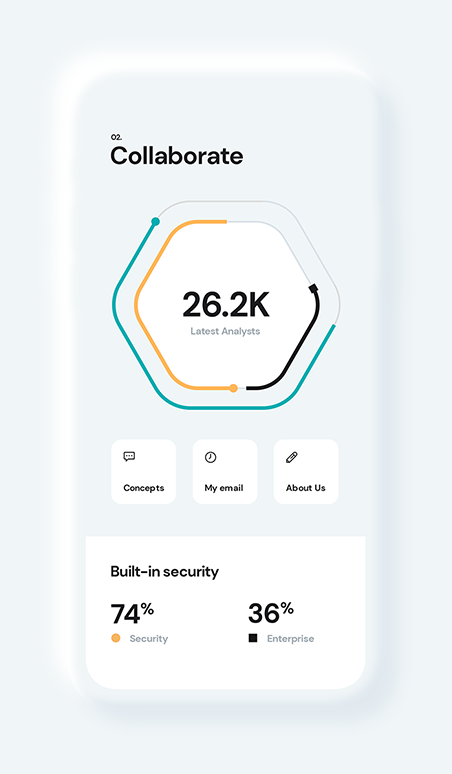Click the Latest Analysts label
452x774 pixels.
pos(225,331)
